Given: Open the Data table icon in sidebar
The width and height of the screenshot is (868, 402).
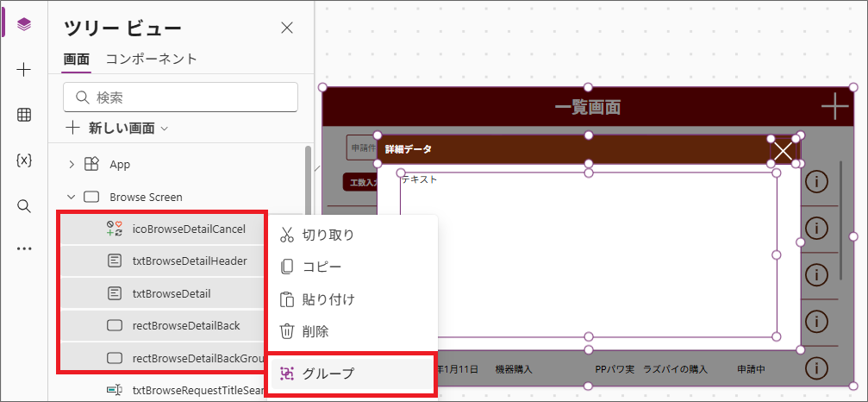Looking at the screenshot, I should coord(24,115).
